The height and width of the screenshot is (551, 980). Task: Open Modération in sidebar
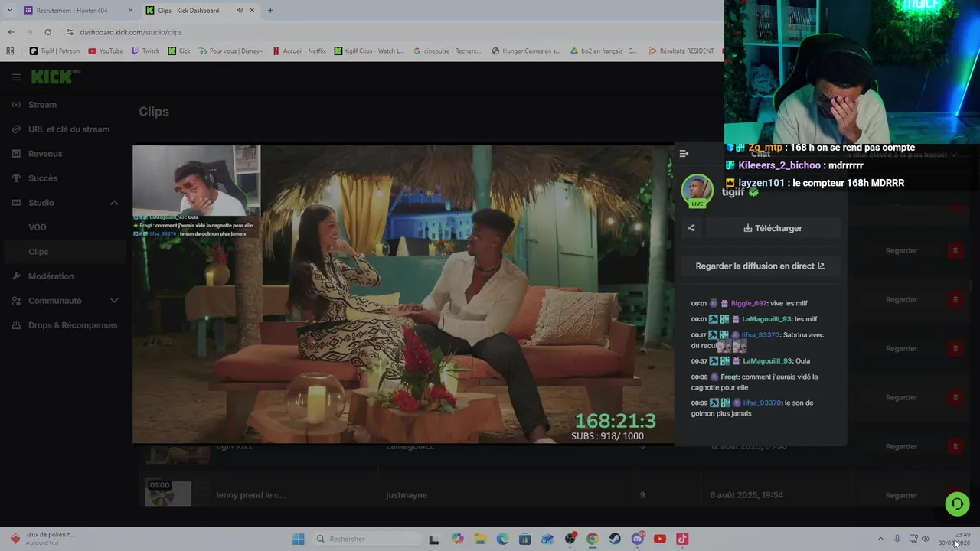(x=51, y=276)
